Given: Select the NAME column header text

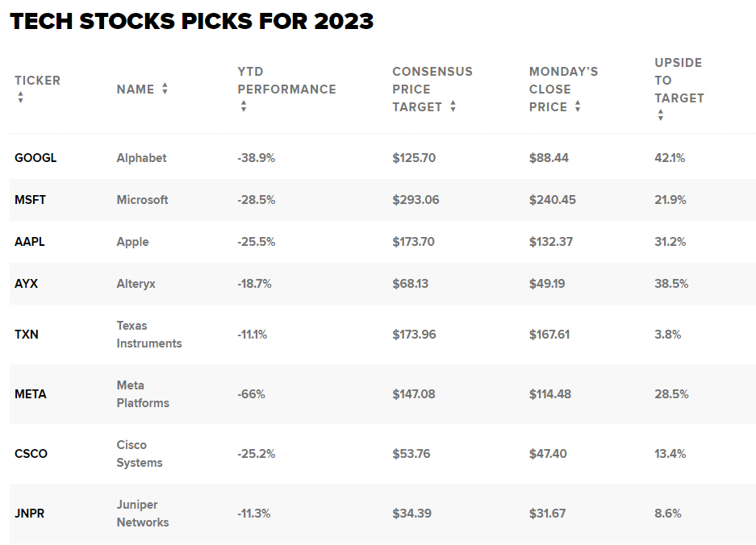Looking at the screenshot, I should (x=136, y=89).
